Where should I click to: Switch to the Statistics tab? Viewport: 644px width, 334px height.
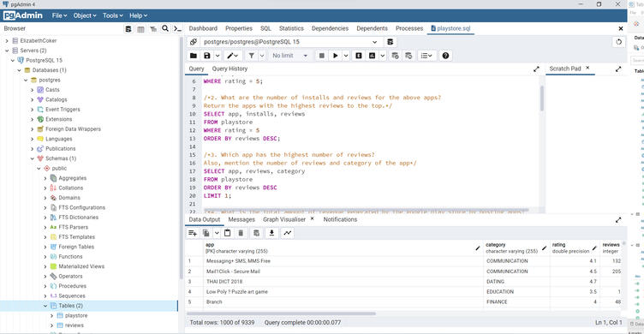(x=291, y=28)
